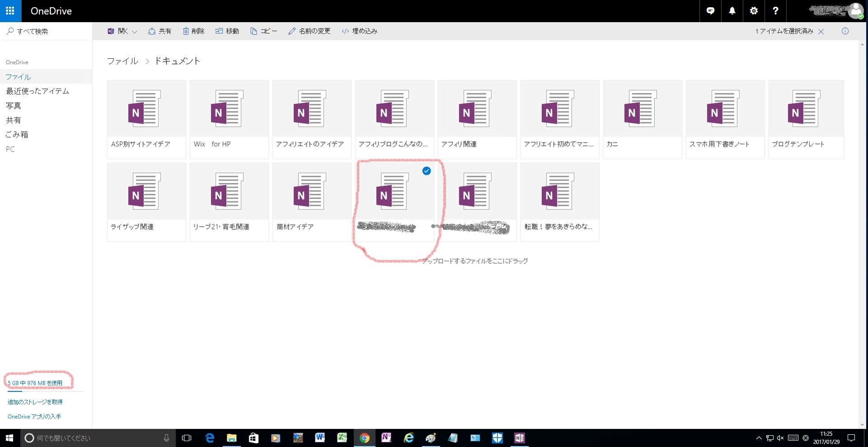The width and height of the screenshot is (868, 447).
Task: Open Internet Explorer from taskbar
Action: click(x=409, y=438)
